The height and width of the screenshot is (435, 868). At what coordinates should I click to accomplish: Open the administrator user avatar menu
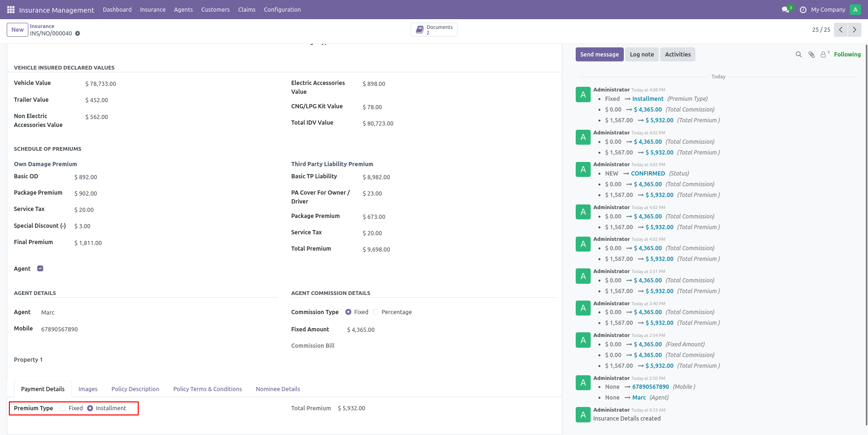[x=855, y=10]
